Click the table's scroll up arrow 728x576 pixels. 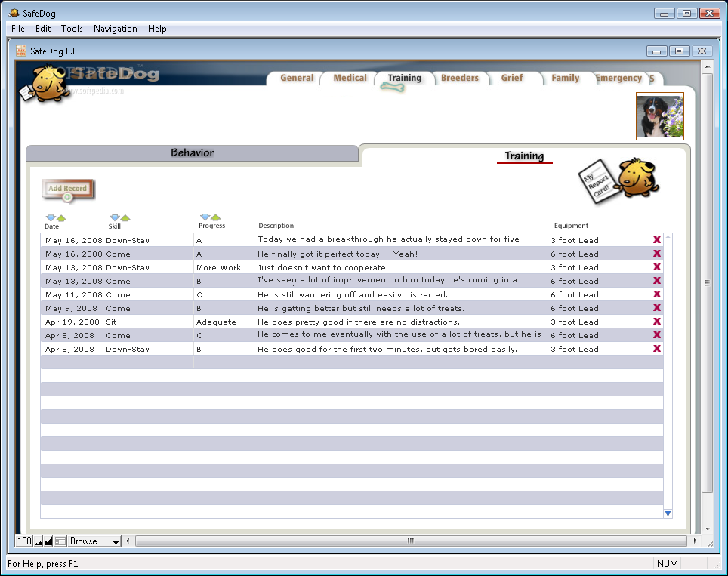tap(668, 238)
